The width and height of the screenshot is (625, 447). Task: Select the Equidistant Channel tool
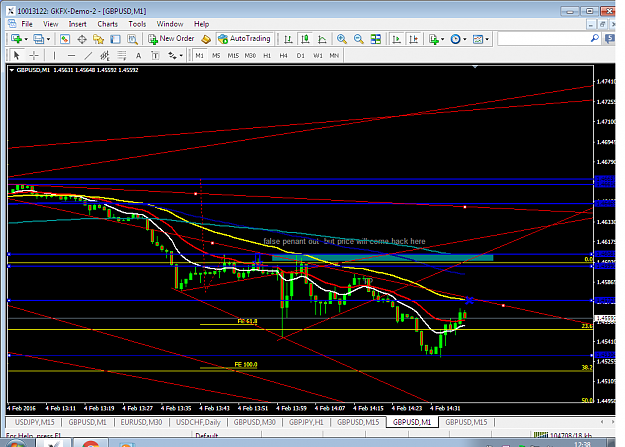pos(105,55)
